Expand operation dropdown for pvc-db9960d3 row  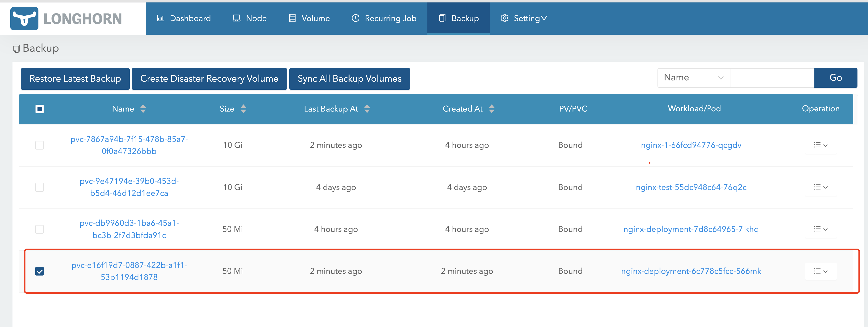click(820, 229)
